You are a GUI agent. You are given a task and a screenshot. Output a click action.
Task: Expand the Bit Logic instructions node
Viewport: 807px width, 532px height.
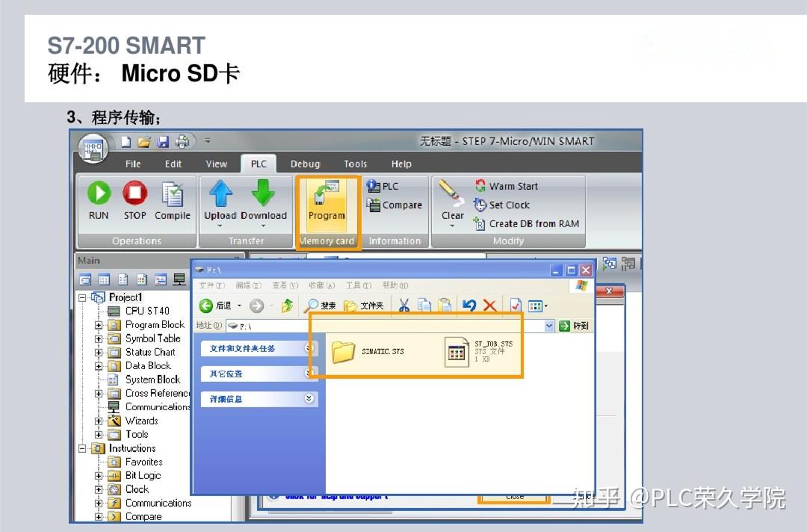pyautogui.click(x=99, y=476)
